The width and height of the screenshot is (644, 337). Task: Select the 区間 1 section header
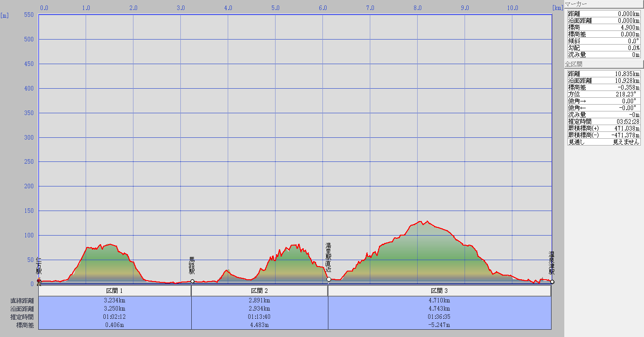click(x=114, y=291)
